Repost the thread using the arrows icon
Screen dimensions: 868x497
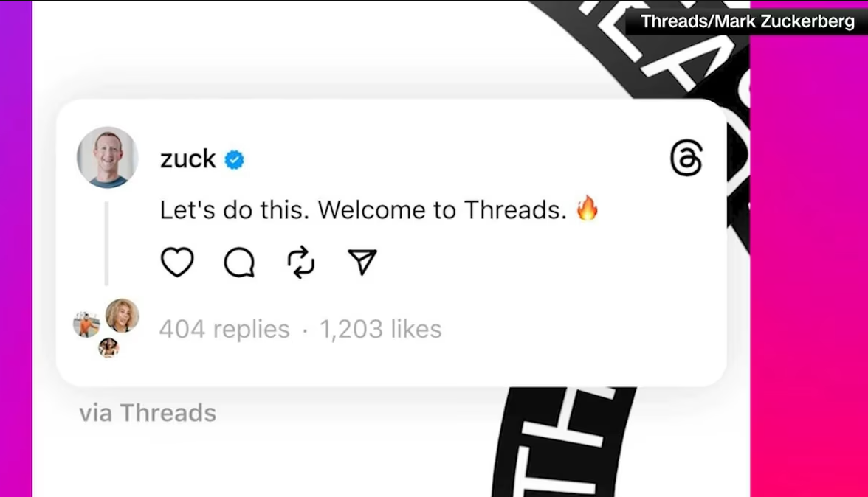click(300, 262)
